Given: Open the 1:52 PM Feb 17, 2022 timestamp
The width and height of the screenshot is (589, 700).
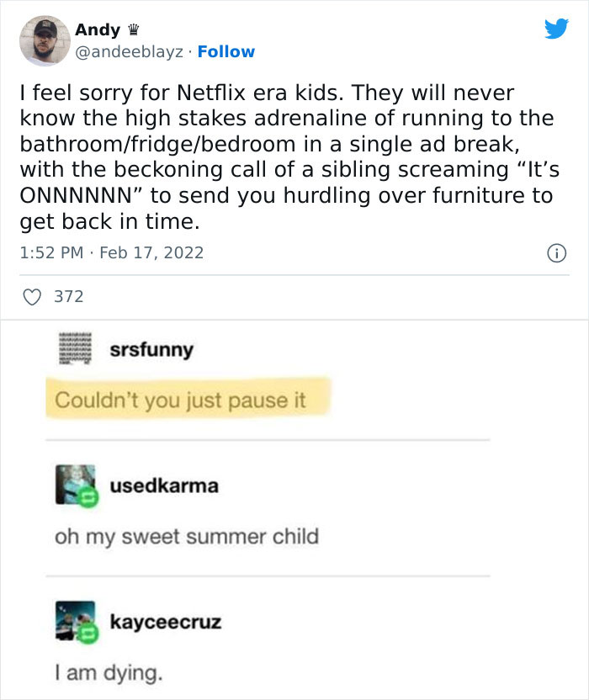Looking at the screenshot, I should point(112,252).
